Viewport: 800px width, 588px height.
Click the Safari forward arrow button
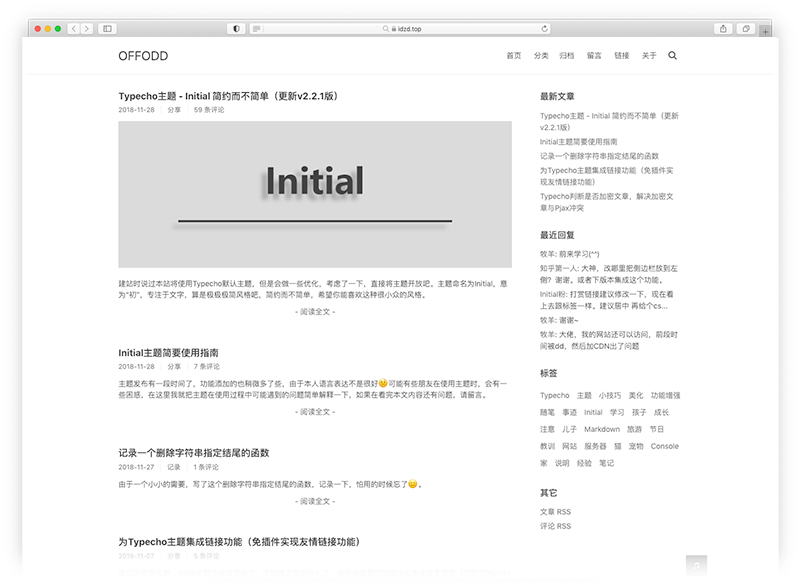[87, 29]
